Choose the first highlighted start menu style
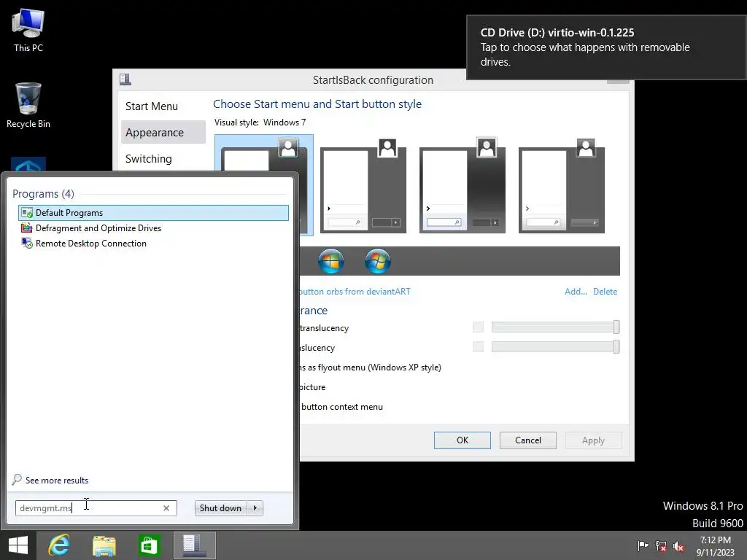Screen dimensions: 747x560 264,153
